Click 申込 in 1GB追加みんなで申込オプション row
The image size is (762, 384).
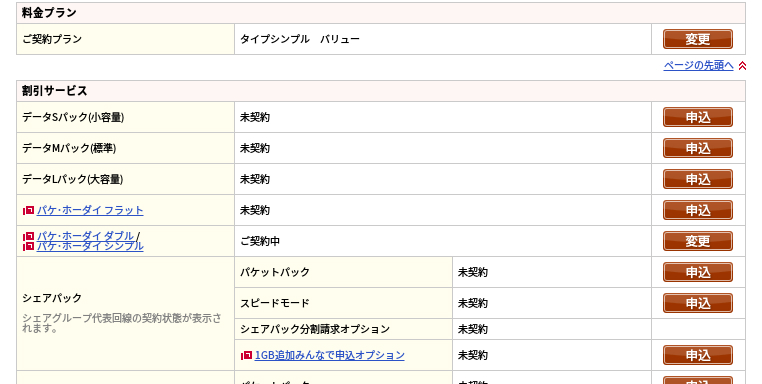pyautogui.click(x=698, y=355)
